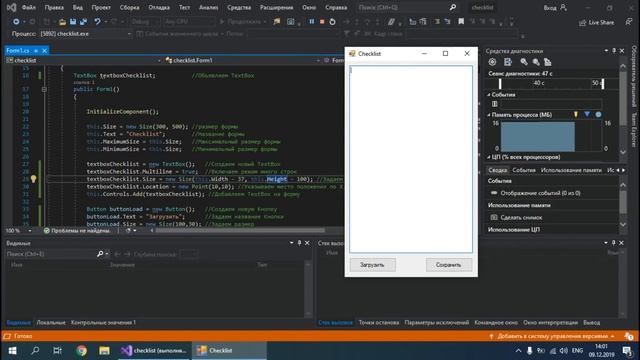The image size is (640, 360).
Task: Switch to the Локальные tab
Action: (x=51, y=322)
